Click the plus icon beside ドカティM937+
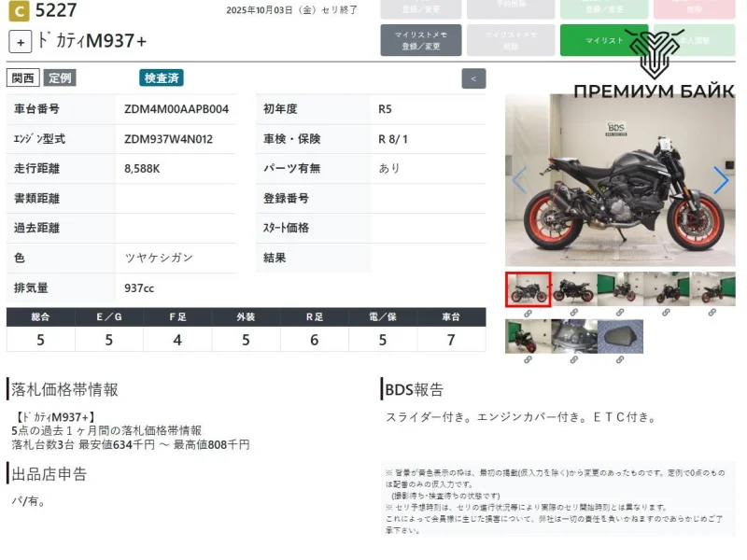Viewport: 747px width, 560px height. [x=21, y=41]
